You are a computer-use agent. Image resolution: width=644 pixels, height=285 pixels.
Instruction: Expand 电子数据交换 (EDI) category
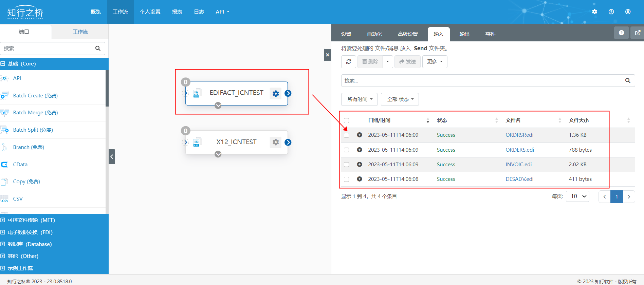tap(54, 232)
